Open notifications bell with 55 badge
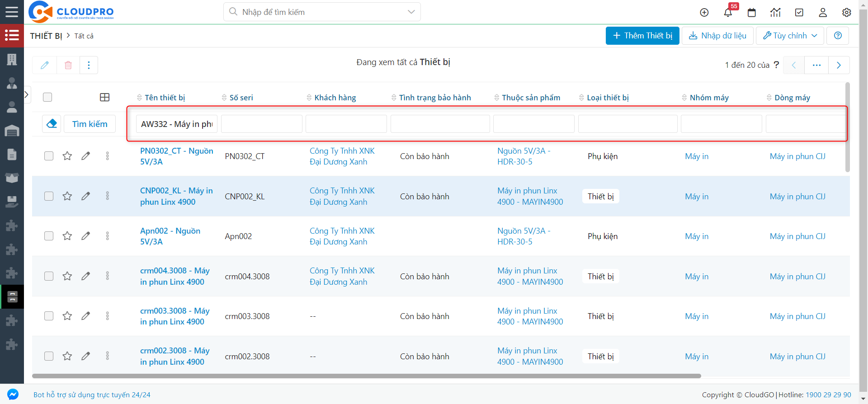 pyautogui.click(x=728, y=12)
